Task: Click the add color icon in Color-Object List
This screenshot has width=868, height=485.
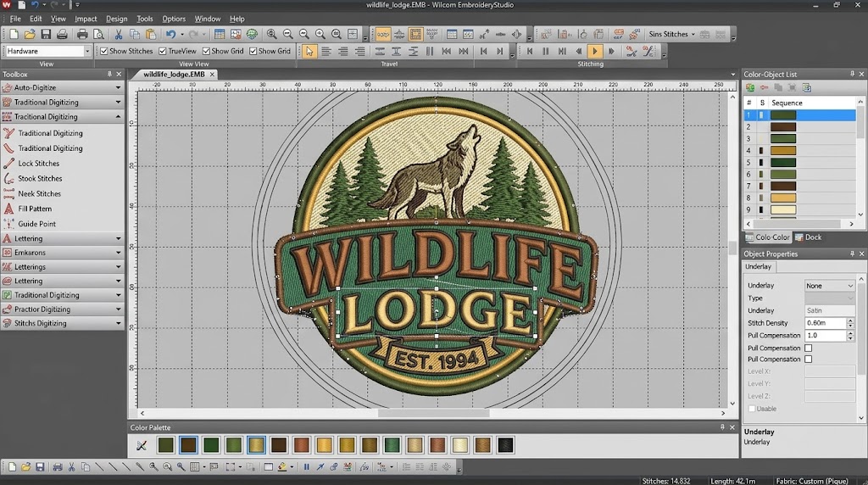Action: click(x=750, y=87)
